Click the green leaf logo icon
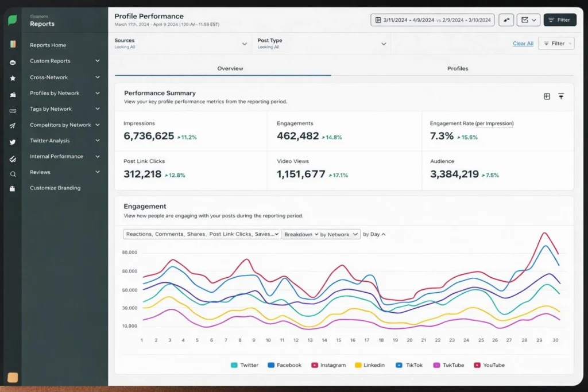The width and height of the screenshot is (588, 392). click(x=13, y=21)
